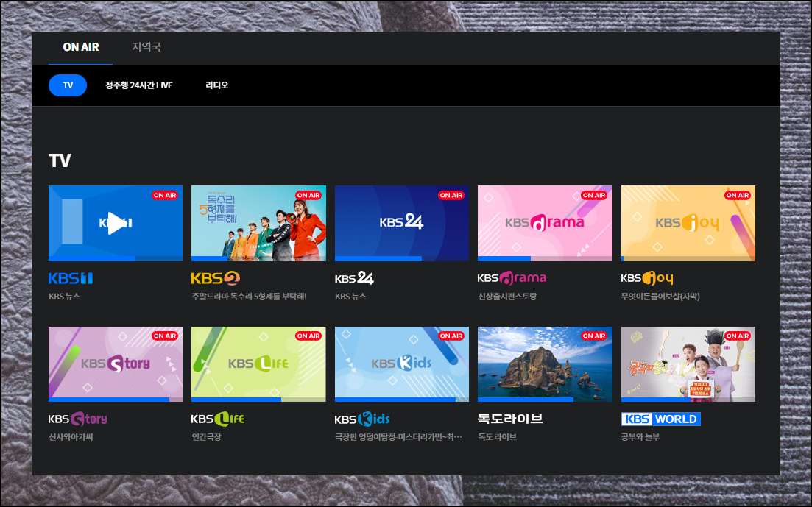Open the KBS Life channel thumbnail
Image resolution: width=812 pixels, height=507 pixels.
point(258,364)
